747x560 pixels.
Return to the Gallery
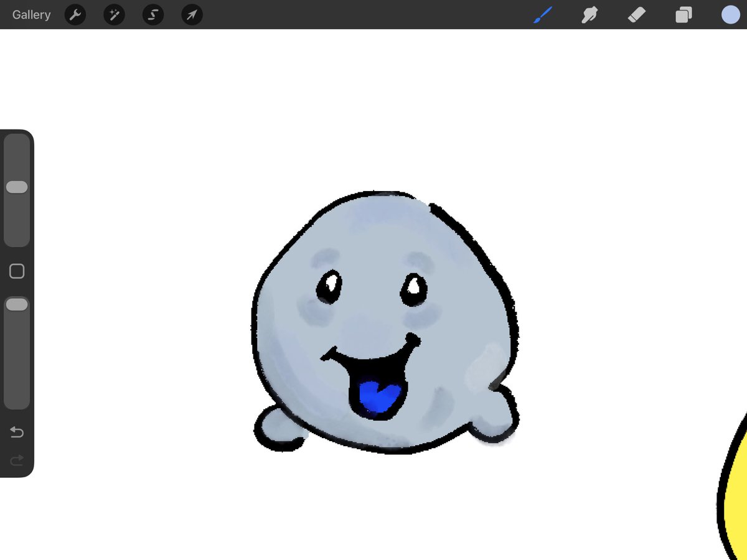point(31,15)
